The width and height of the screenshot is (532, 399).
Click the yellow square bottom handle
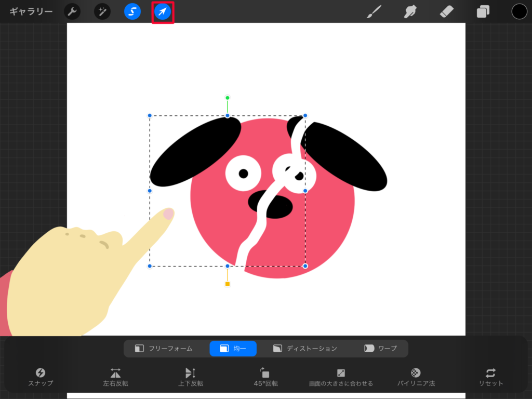point(228,284)
